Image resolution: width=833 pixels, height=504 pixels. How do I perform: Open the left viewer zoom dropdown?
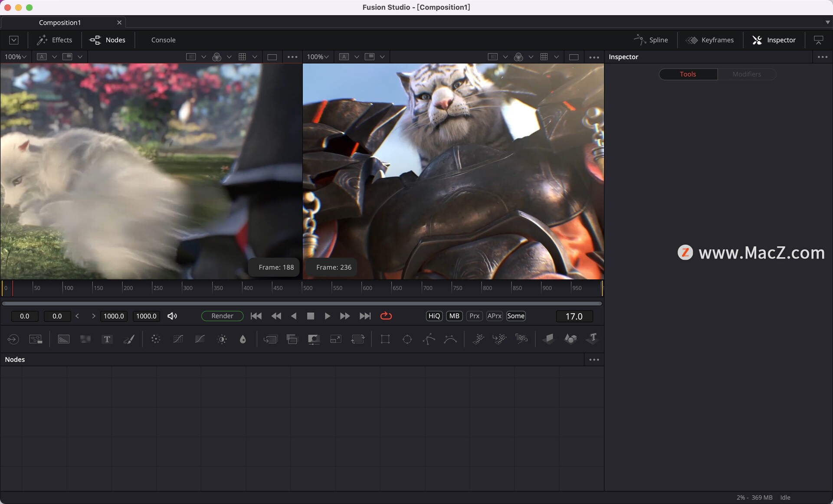[15, 56]
